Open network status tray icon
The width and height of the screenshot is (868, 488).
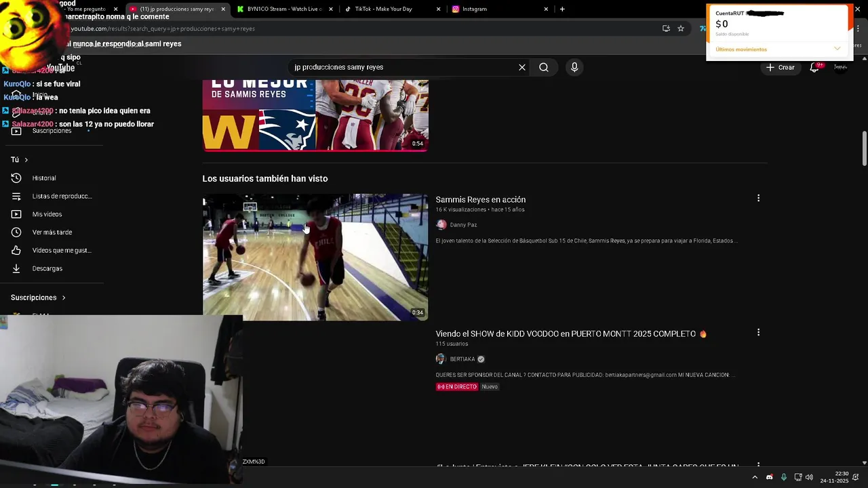[x=797, y=477]
